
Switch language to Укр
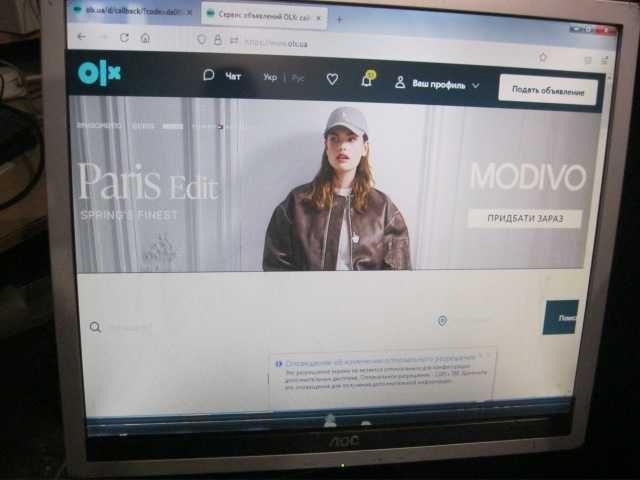tap(270, 77)
